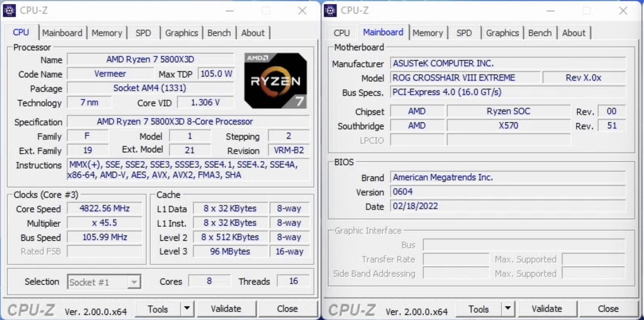Close left CPU-Z window via title bar X
644x320 pixels.
pyautogui.click(x=302, y=11)
